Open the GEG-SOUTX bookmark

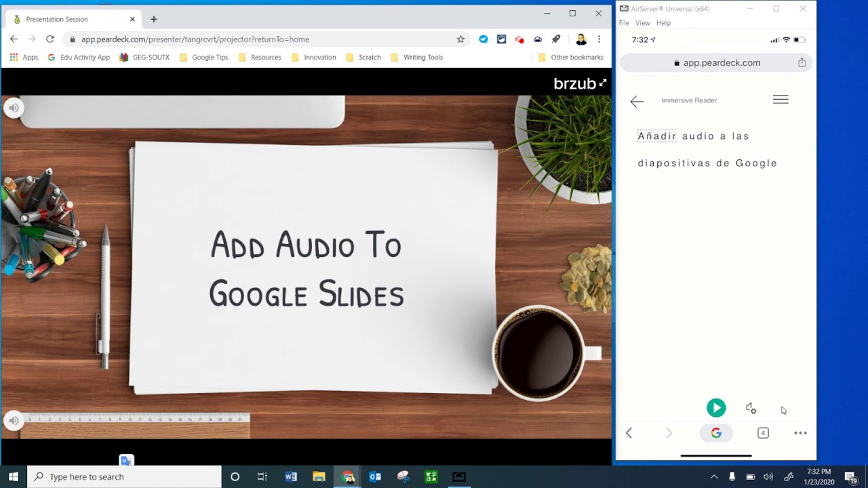(144, 58)
